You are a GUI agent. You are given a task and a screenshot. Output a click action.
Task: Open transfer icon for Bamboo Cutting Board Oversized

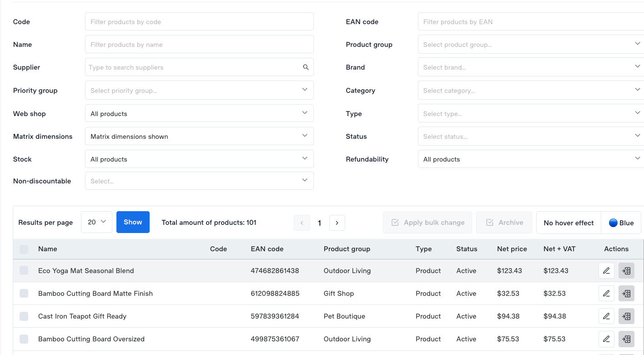click(626, 339)
